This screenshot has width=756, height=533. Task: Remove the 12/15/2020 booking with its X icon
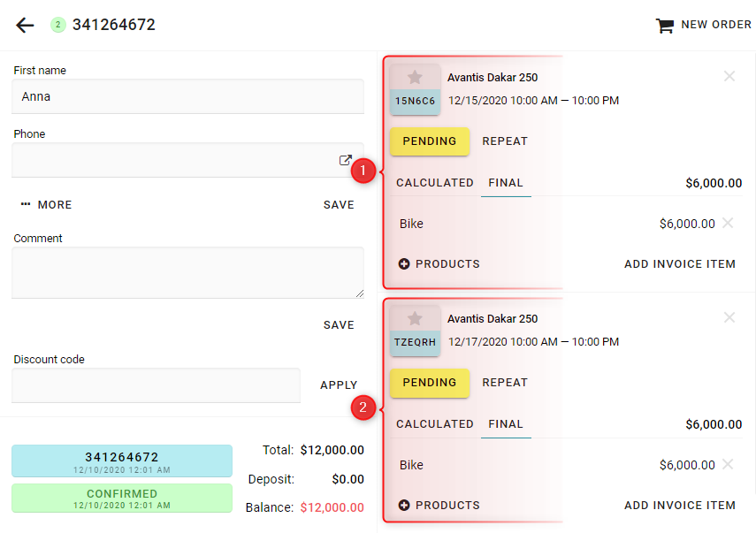pos(729,76)
